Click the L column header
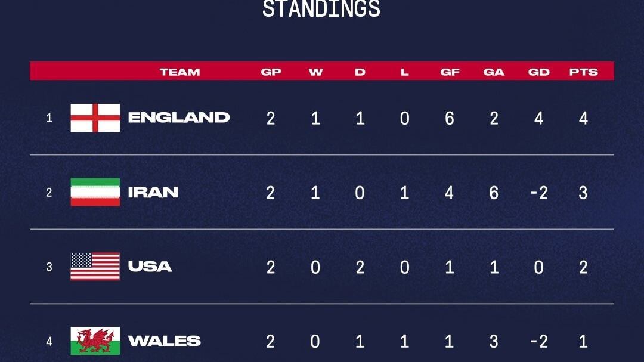 [x=404, y=72]
